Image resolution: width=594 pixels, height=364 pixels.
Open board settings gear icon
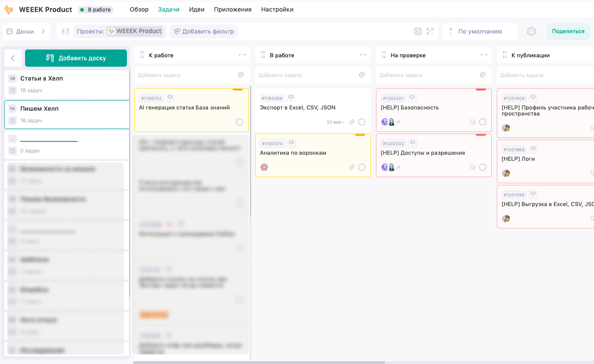pos(531,31)
